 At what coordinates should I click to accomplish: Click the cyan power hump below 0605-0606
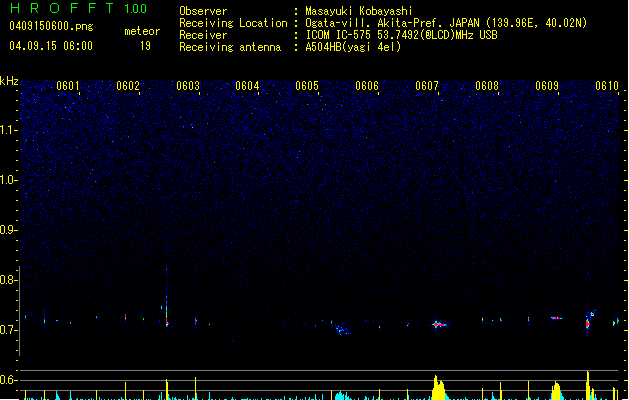342,395
